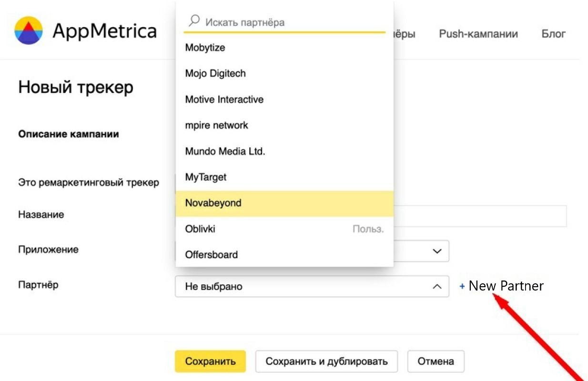Screen dimensions: 588x381
Task: Click the plus icon beside New Partner
Action: tap(462, 287)
